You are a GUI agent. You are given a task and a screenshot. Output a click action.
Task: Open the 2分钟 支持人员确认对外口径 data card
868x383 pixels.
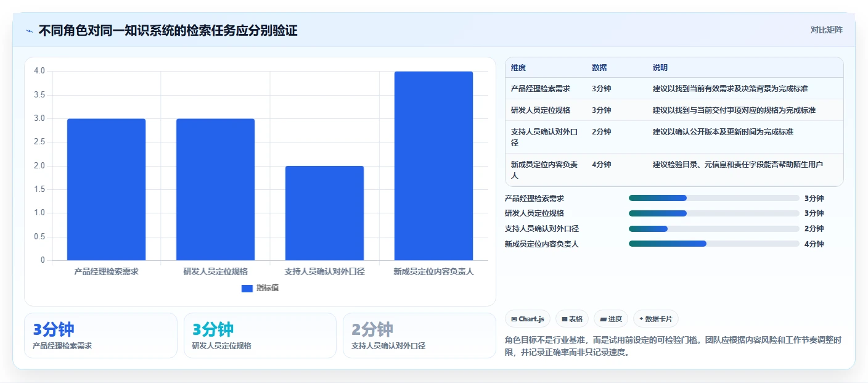pyautogui.click(x=419, y=336)
